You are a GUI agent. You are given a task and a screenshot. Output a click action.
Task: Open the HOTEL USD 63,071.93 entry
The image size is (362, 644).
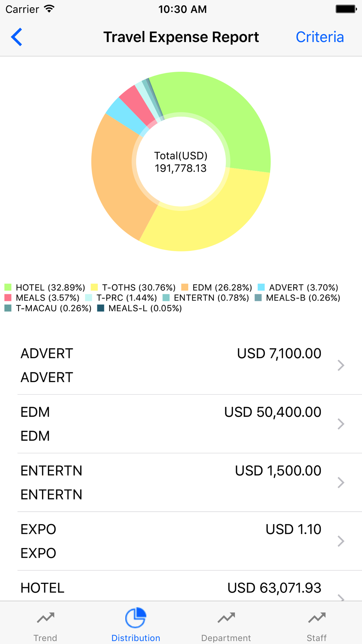[181, 588]
